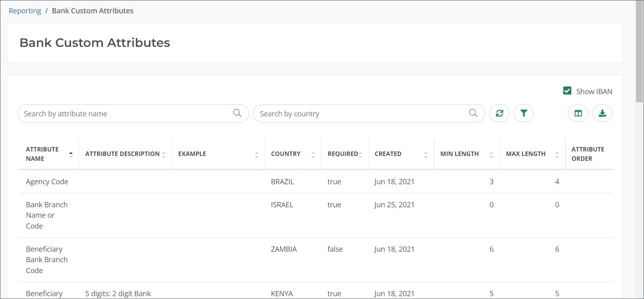Click max length 4 in Brazil row
644x299 pixels.
tap(557, 182)
